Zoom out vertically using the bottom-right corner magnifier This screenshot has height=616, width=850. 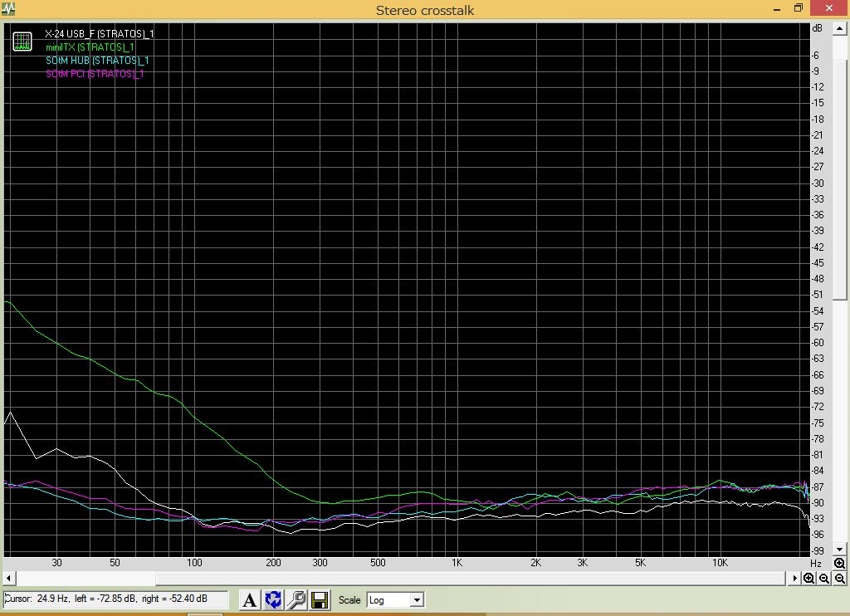point(840,579)
